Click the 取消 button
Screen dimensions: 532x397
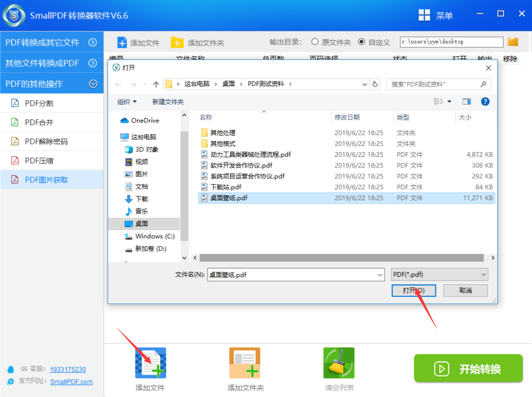click(465, 290)
